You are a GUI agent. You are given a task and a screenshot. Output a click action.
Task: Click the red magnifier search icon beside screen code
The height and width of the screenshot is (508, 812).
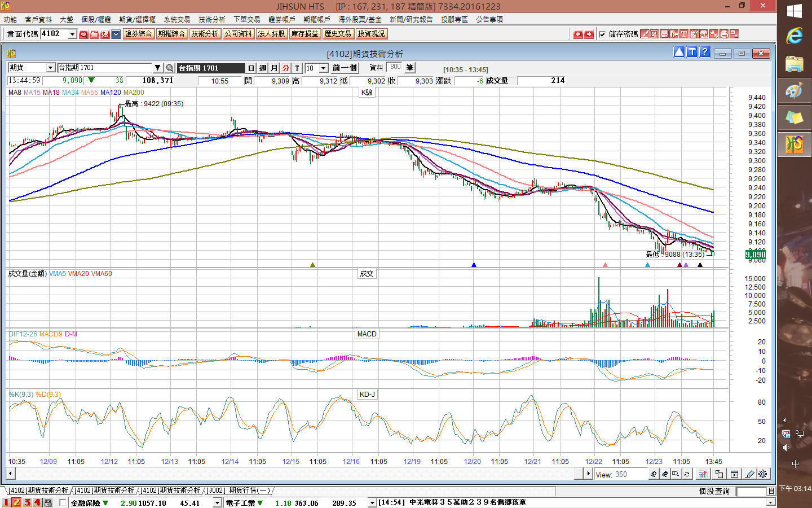83,34
